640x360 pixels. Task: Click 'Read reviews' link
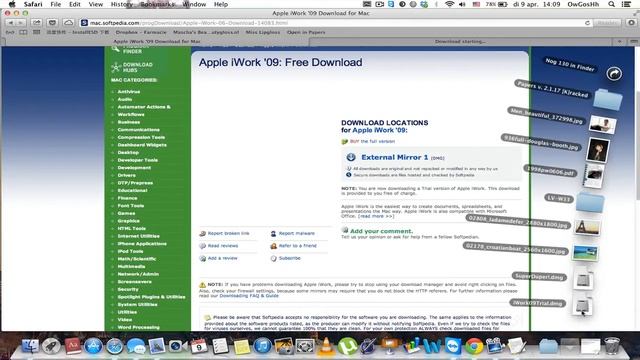[x=223, y=246]
